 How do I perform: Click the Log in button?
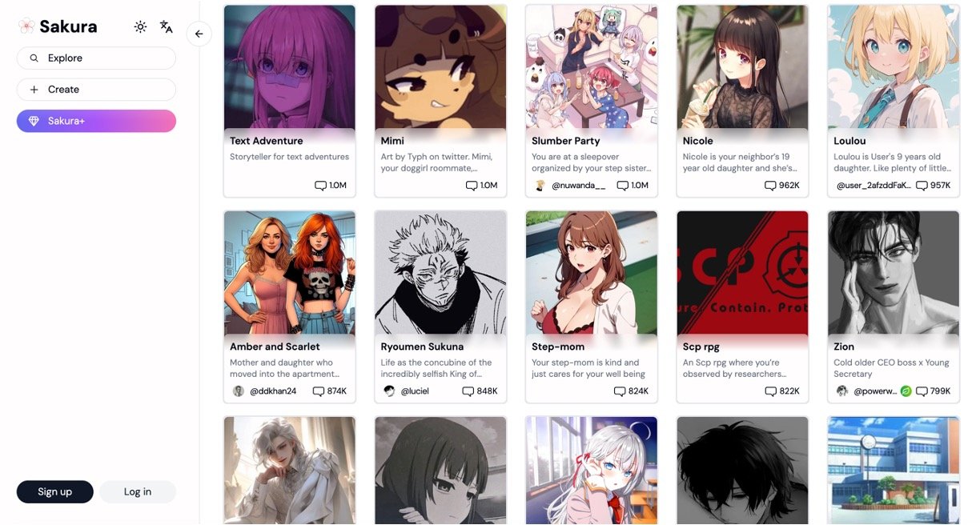pos(138,491)
